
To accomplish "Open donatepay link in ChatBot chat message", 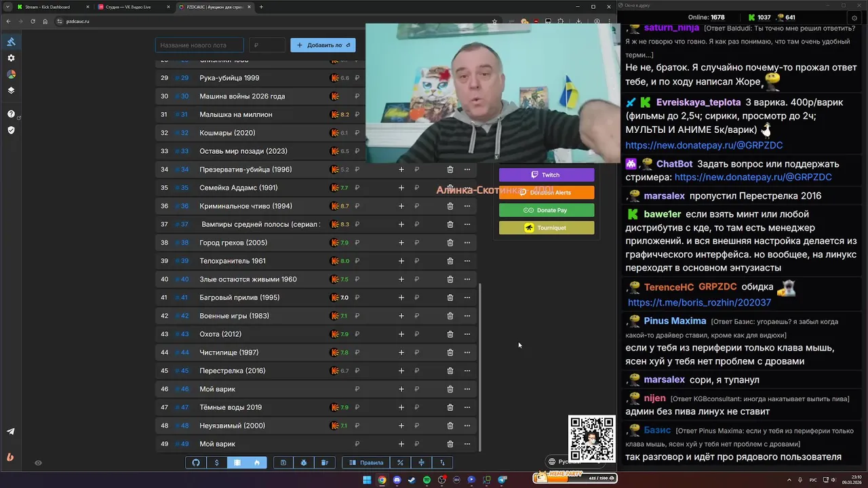I will click(753, 177).
